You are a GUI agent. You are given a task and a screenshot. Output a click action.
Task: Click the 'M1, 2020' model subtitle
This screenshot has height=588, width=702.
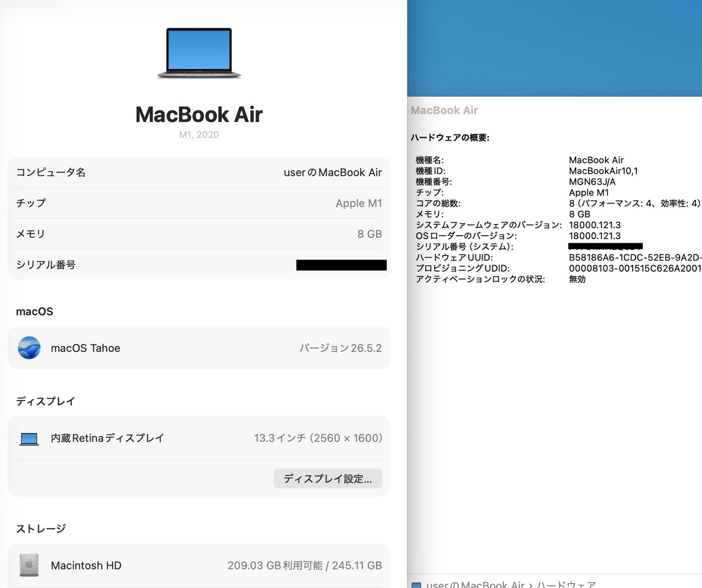(x=199, y=135)
